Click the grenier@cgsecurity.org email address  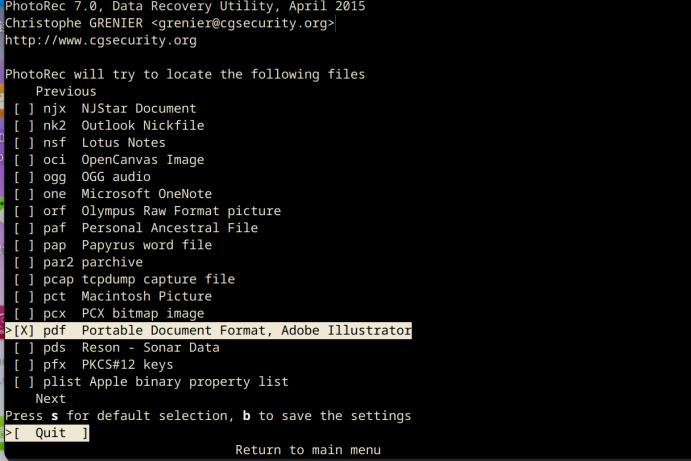[x=242, y=23]
